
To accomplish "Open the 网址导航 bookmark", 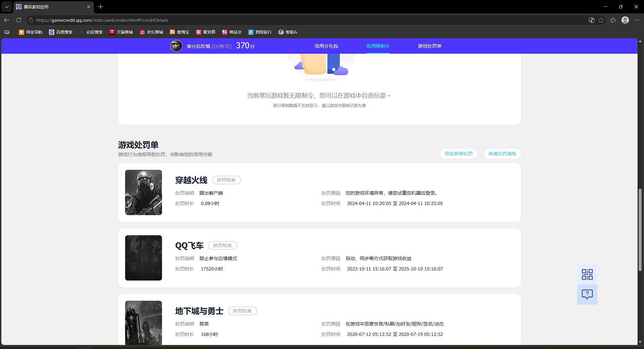I will (x=31, y=32).
